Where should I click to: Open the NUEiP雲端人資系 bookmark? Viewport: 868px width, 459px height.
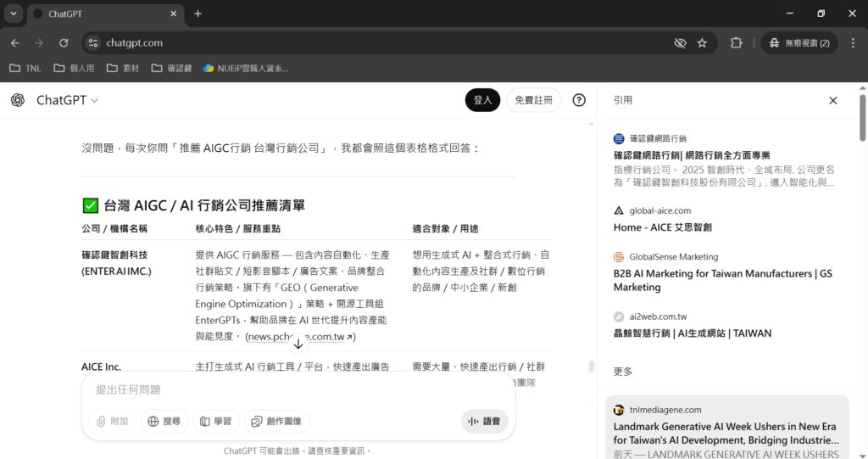[246, 68]
